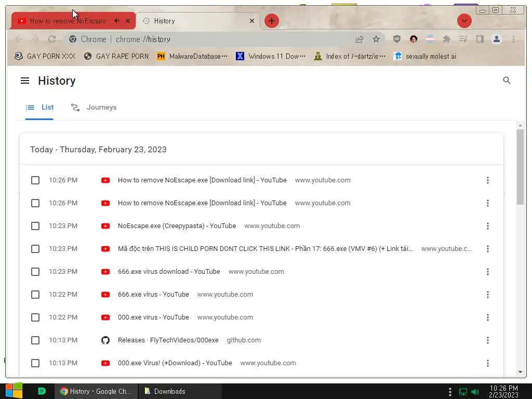
Task: Open the striped flag extension icon
Action: tap(430, 39)
